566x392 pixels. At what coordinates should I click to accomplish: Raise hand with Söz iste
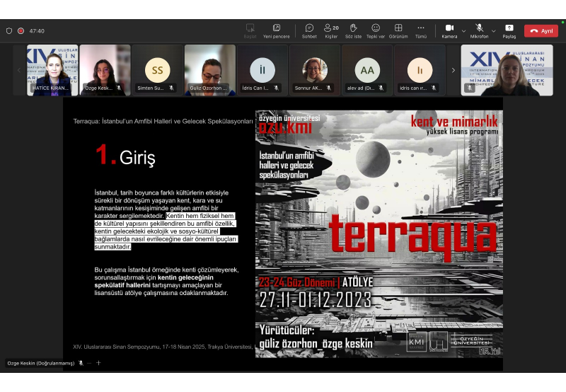click(x=353, y=31)
